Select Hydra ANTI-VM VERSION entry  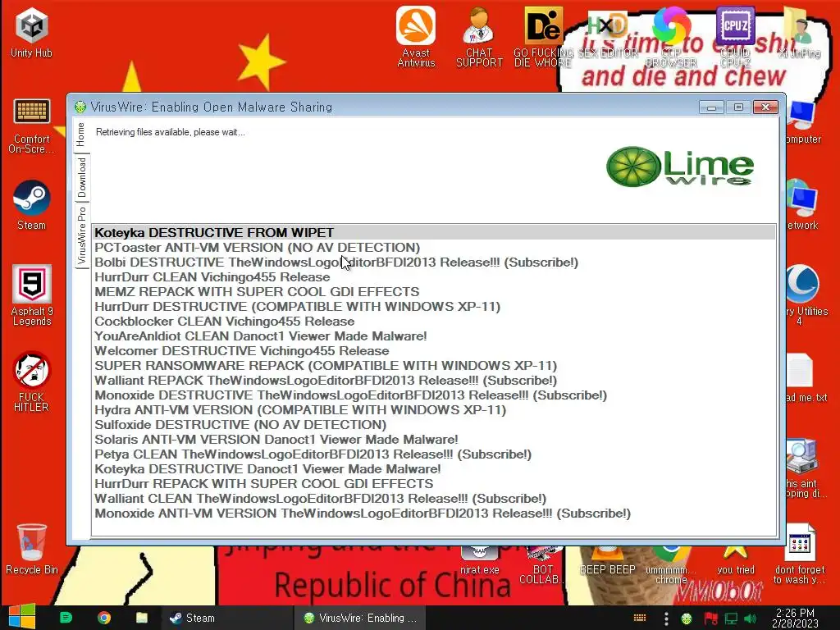tap(434, 410)
